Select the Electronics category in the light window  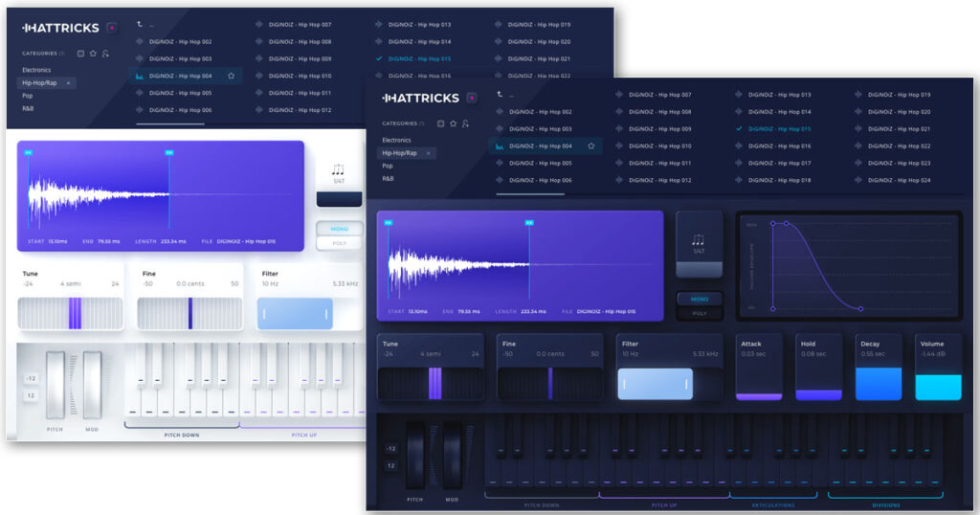click(x=37, y=71)
